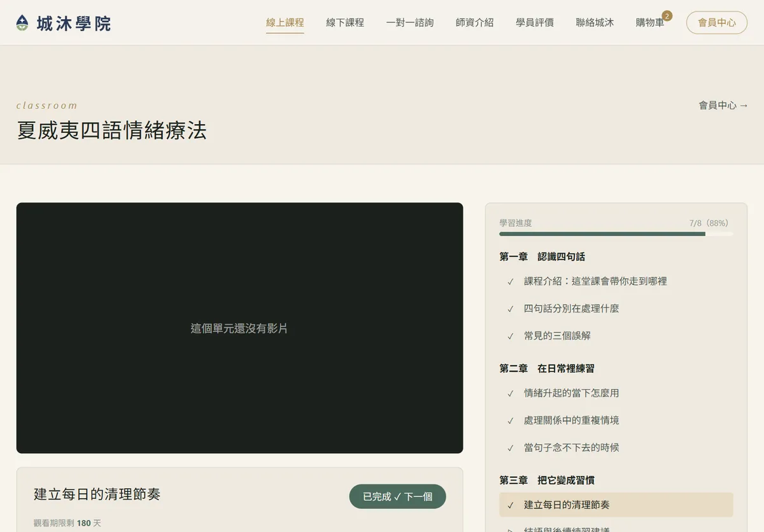Screen dimensions: 764x532
Task: Click checkmark beside 課程介紹 lesson
Action: pos(511,281)
